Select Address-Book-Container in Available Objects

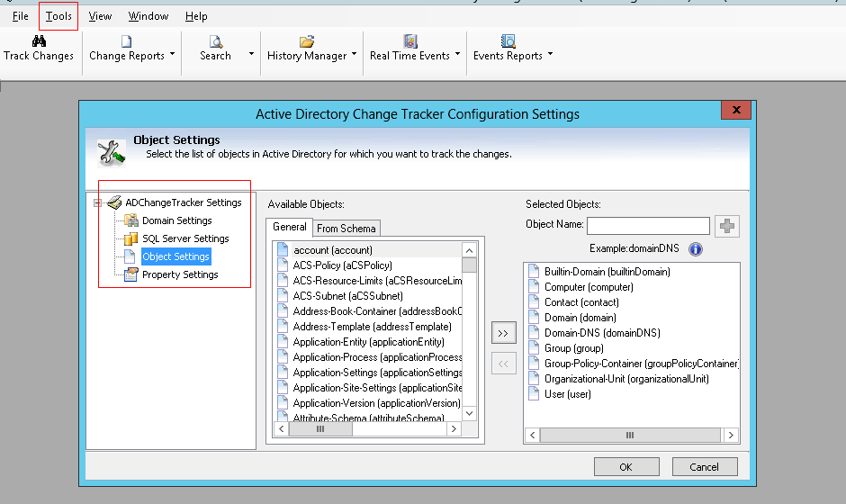(x=377, y=310)
